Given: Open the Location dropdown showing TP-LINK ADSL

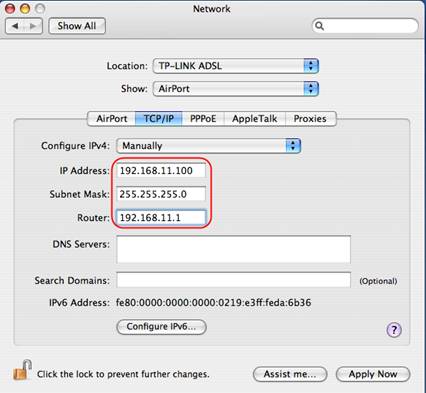Looking at the screenshot, I should pyautogui.click(x=236, y=66).
